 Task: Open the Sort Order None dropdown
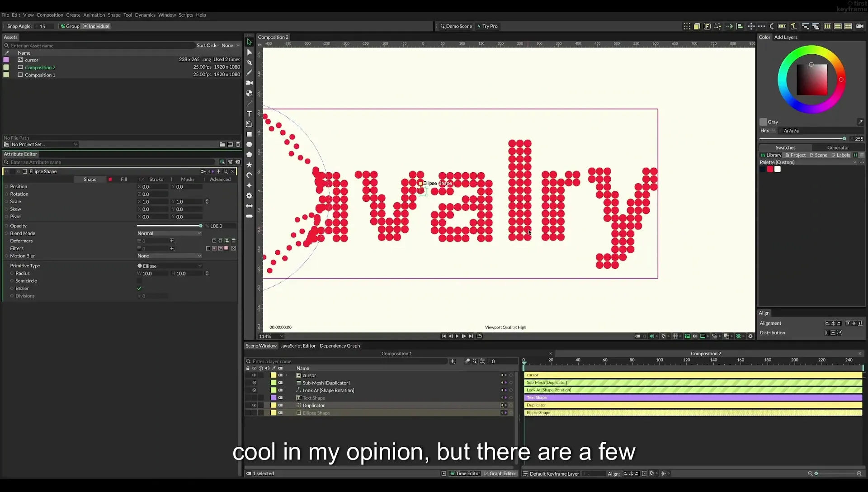pos(231,45)
